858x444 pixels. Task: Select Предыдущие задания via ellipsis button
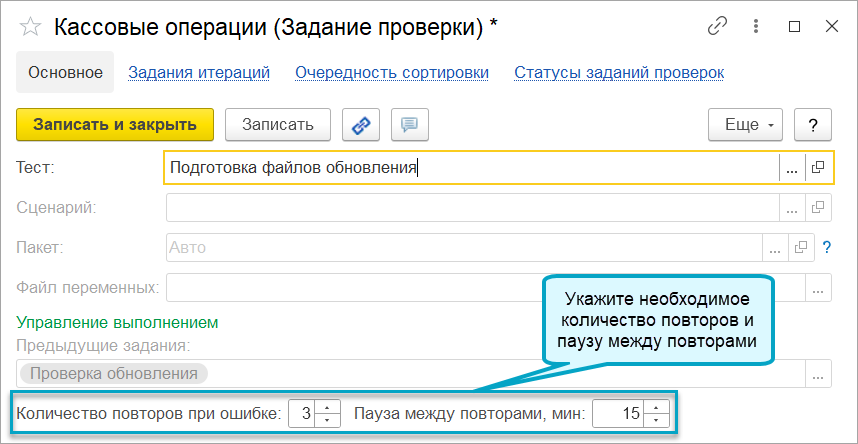coord(819,374)
